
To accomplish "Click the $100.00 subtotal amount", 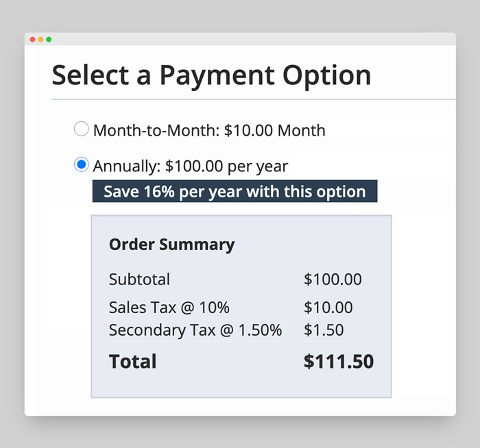I will pyautogui.click(x=333, y=279).
